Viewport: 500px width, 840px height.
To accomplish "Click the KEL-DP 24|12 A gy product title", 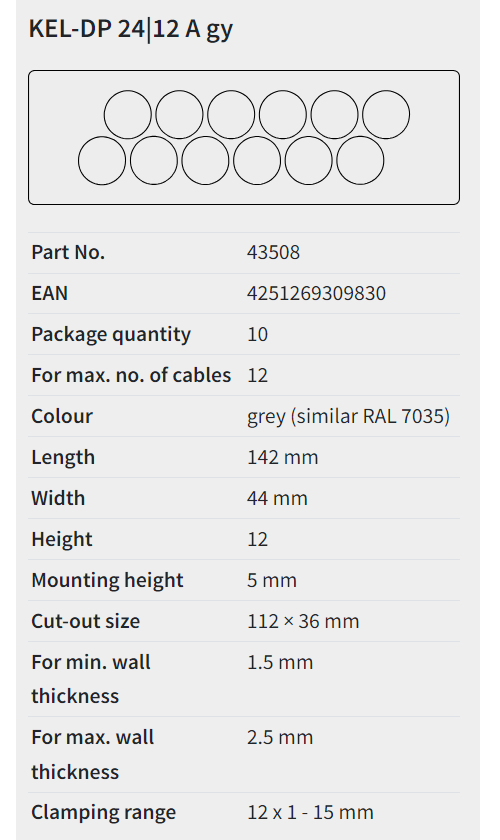I will [131, 29].
